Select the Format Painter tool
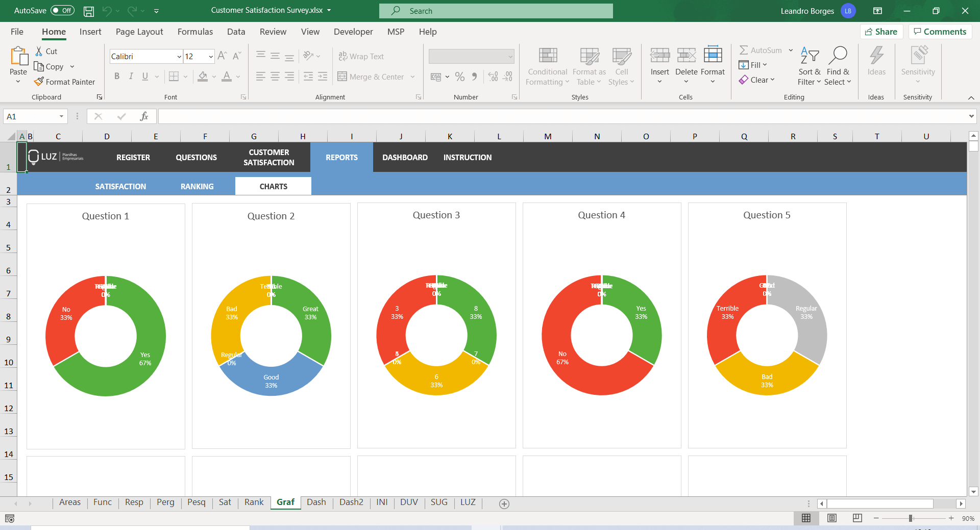980x530 pixels. click(x=65, y=82)
